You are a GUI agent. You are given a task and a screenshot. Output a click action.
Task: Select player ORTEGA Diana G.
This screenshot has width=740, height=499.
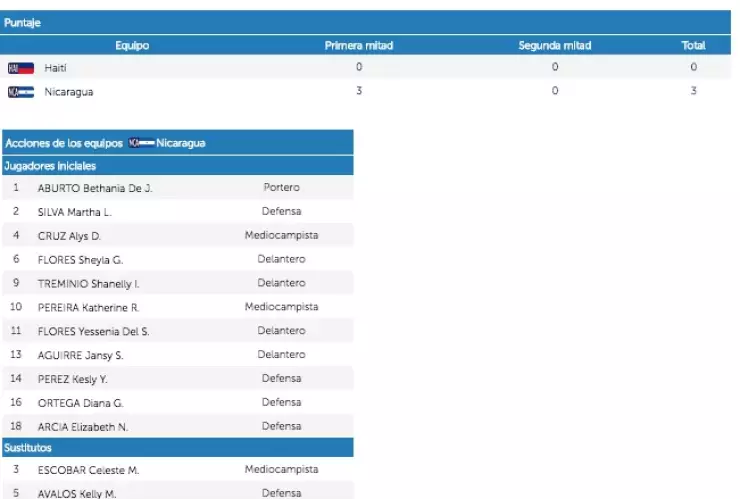(80, 403)
